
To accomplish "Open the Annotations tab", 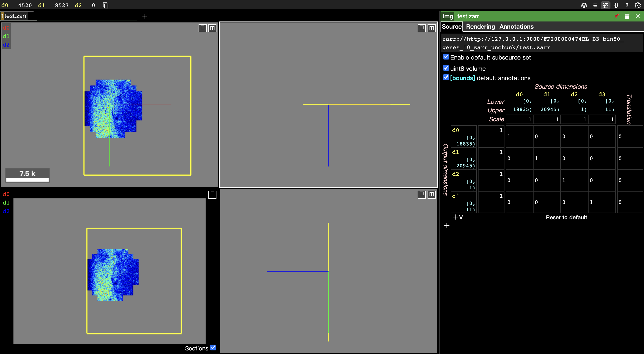I will tap(516, 27).
